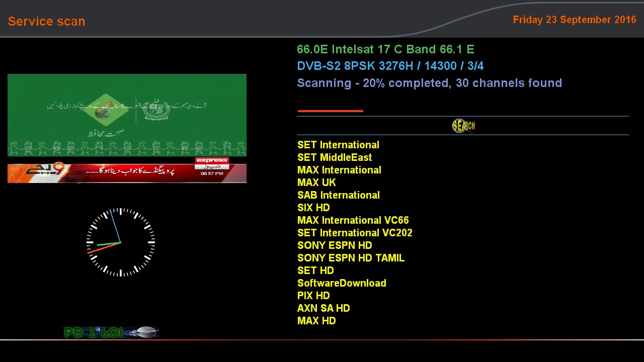The height and width of the screenshot is (362, 644).
Task: Pick SAB International channel entry
Action: [338, 195]
